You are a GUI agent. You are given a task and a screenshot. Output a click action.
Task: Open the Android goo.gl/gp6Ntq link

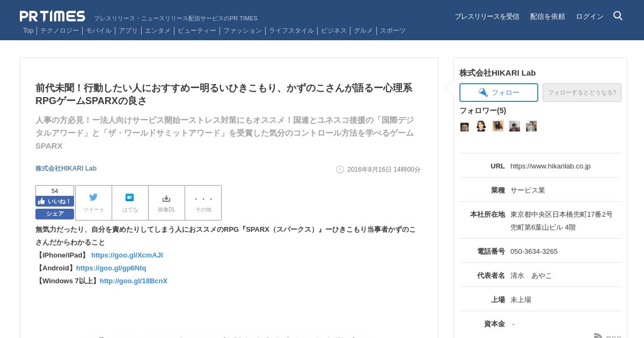[x=111, y=268]
